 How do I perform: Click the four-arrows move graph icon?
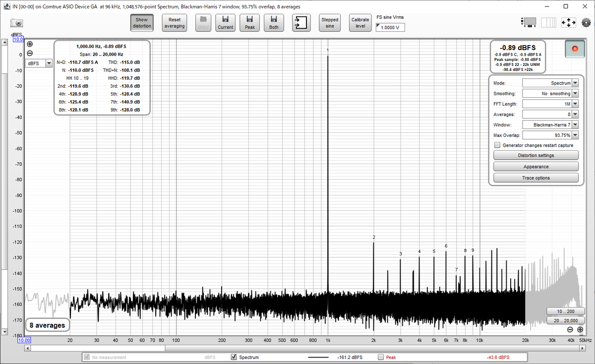pos(568,23)
